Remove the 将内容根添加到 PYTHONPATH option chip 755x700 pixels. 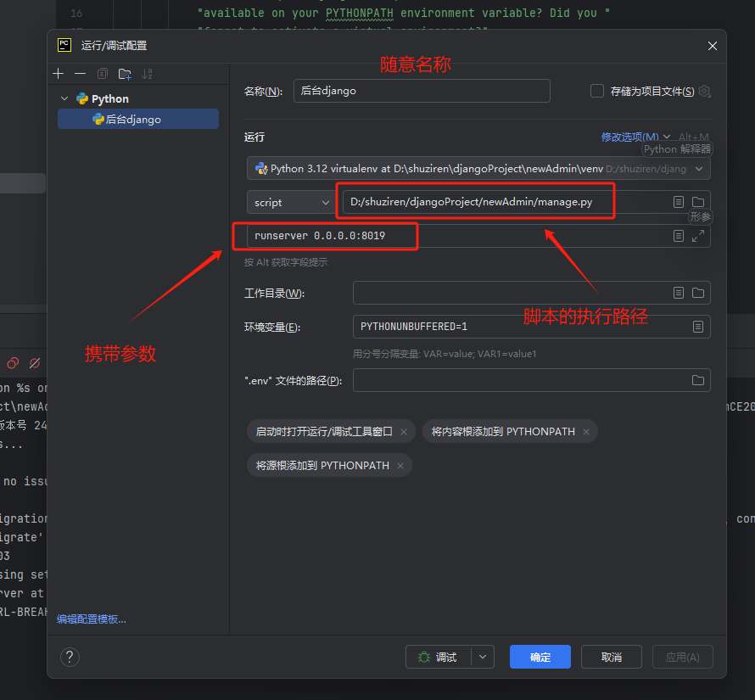click(585, 432)
